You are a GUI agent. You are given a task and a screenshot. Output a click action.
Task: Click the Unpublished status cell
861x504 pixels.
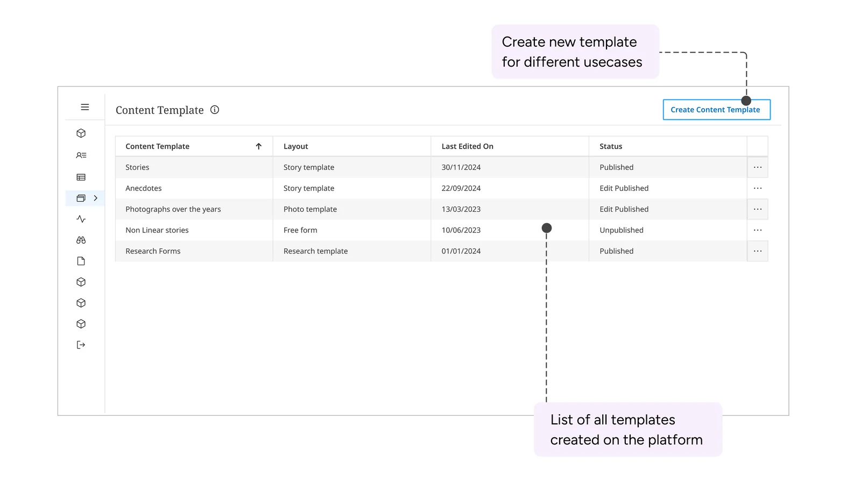622,230
